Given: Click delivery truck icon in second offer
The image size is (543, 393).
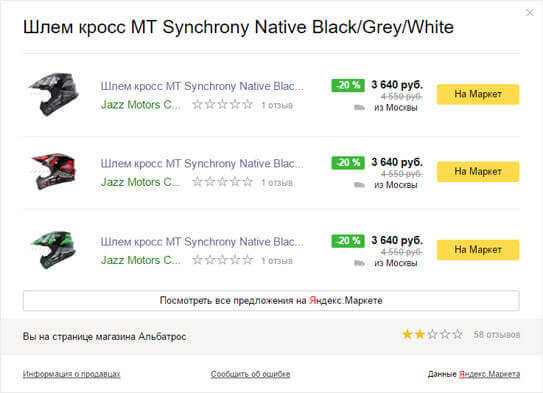Looking at the screenshot, I should [359, 185].
